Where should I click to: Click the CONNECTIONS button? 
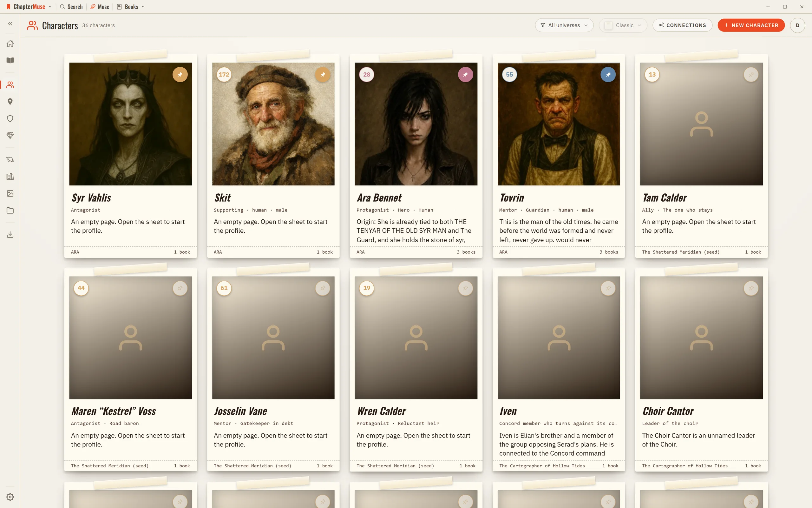[x=682, y=25]
